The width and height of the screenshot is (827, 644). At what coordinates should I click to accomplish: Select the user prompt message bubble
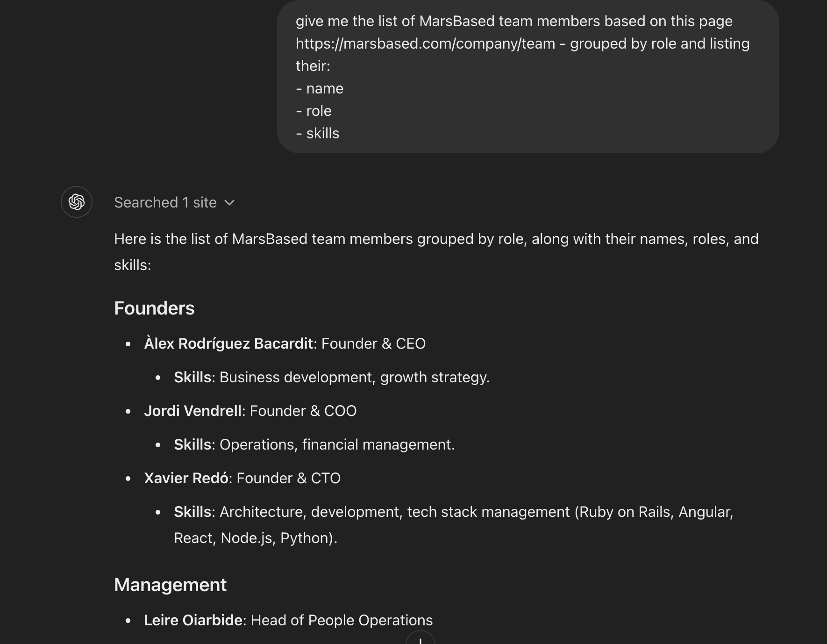528,77
